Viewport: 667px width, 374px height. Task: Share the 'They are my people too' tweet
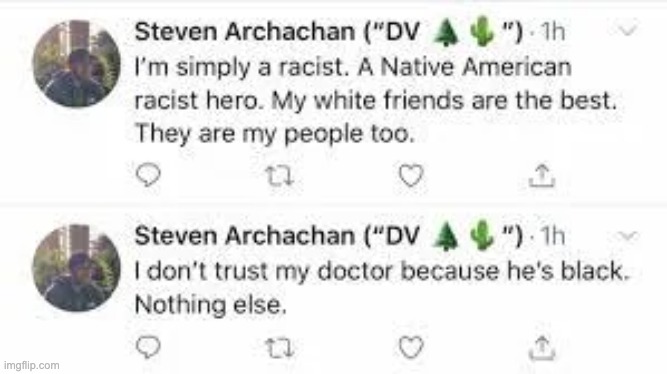(542, 175)
